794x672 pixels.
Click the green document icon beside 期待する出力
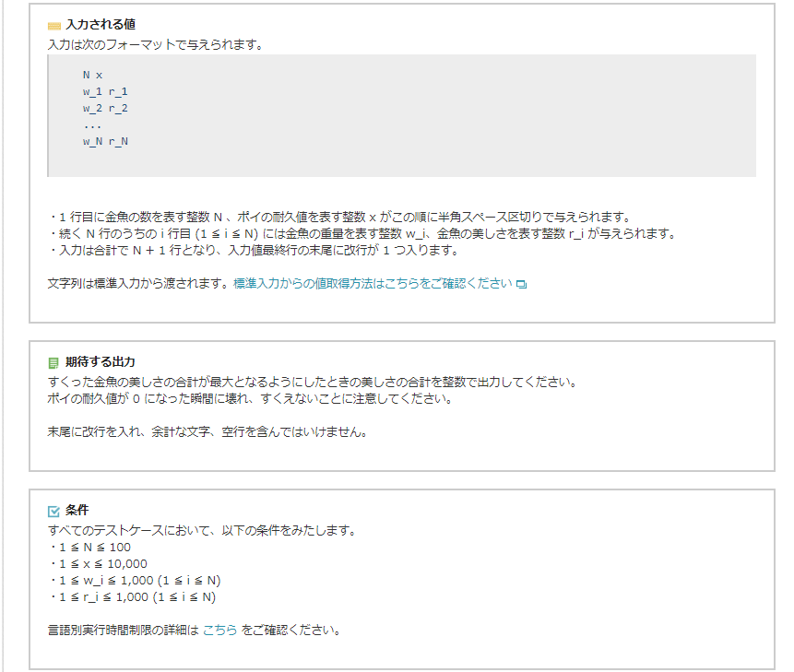[53, 362]
